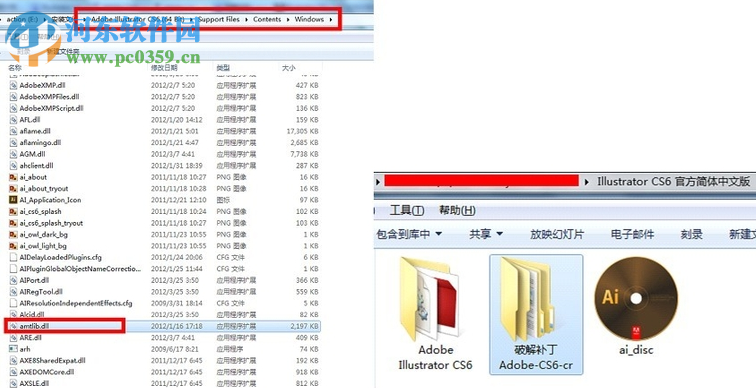This screenshot has width=756, height=388.
Task: Click the ai_cs6_splash PNG file icon
Action: [13, 212]
